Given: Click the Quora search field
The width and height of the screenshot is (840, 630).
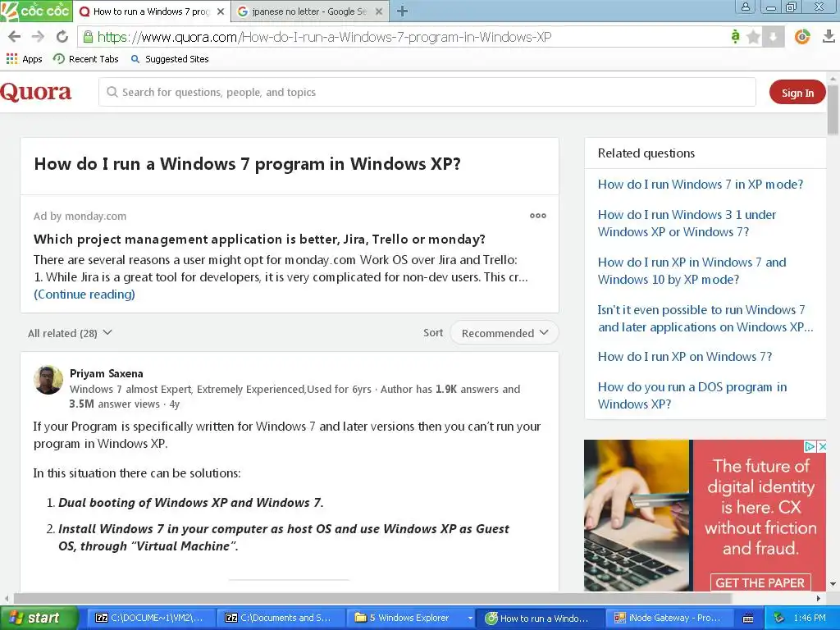Looking at the screenshot, I should 427,92.
